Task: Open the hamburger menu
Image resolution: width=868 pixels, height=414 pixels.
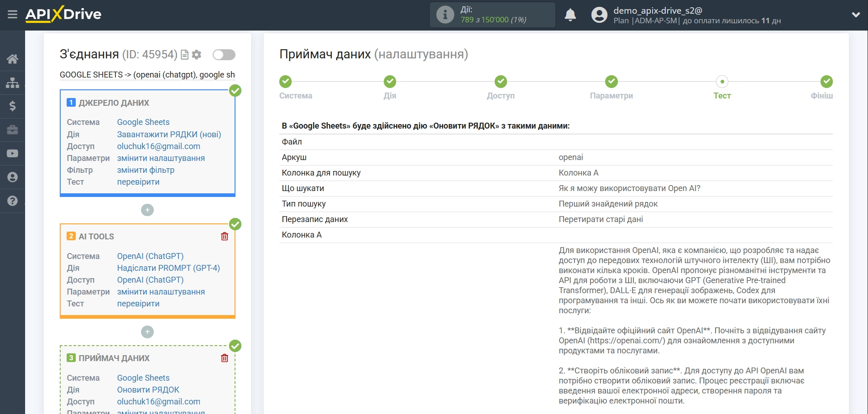Action: click(x=12, y=15)
